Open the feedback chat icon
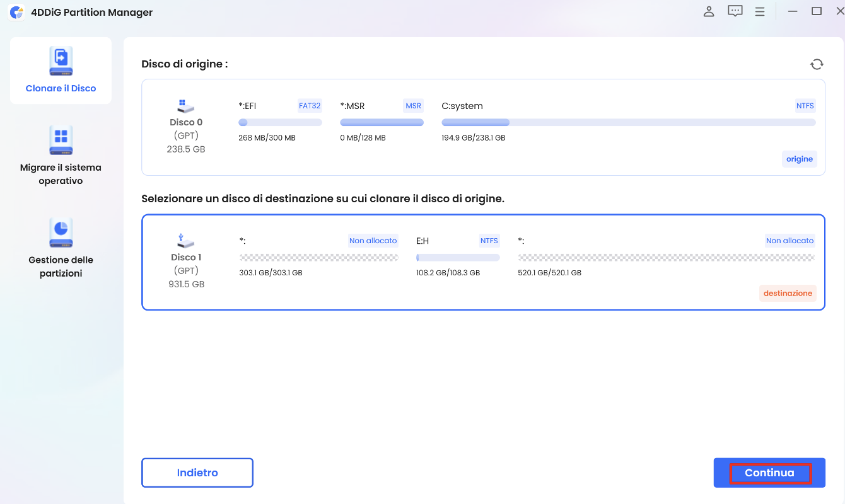Image resolution: width=845 pixels, height=504 pixels. tap(735, 12)
